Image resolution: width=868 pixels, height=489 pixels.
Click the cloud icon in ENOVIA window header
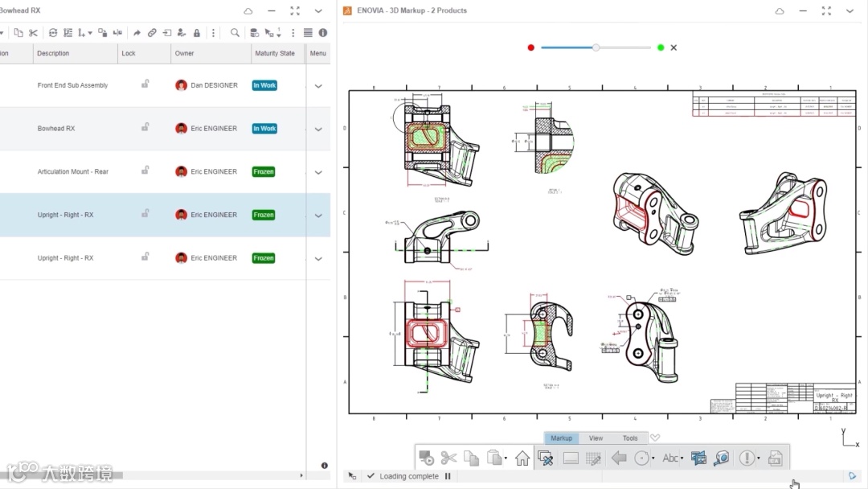(780, 11)
